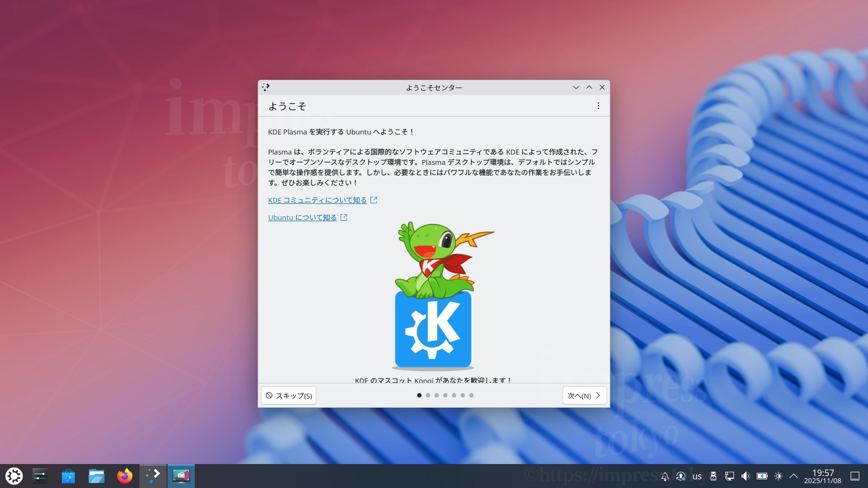Click the 'KDE Plasma を実行する Ubuntu へようこそ！' text

click(x=341, y=132)
